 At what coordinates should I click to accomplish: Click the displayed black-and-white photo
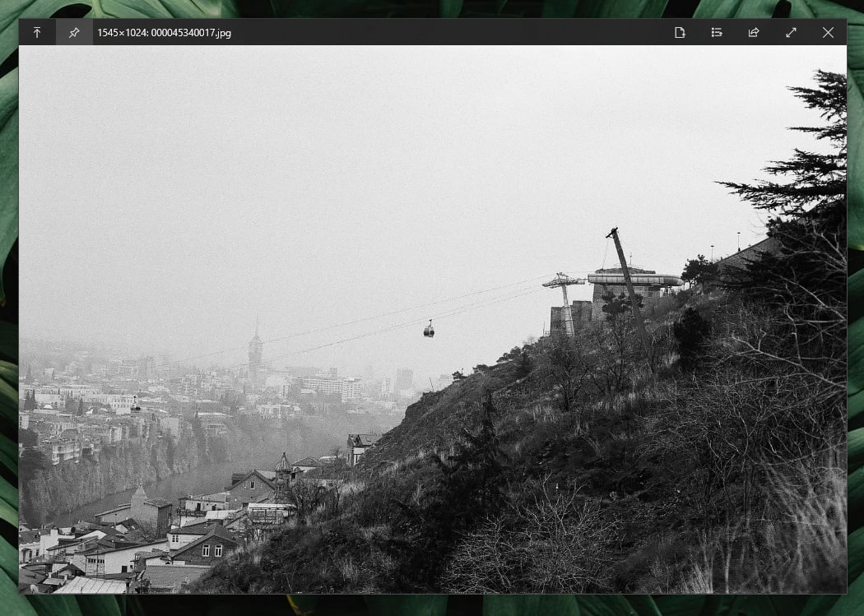pos(433,319)
